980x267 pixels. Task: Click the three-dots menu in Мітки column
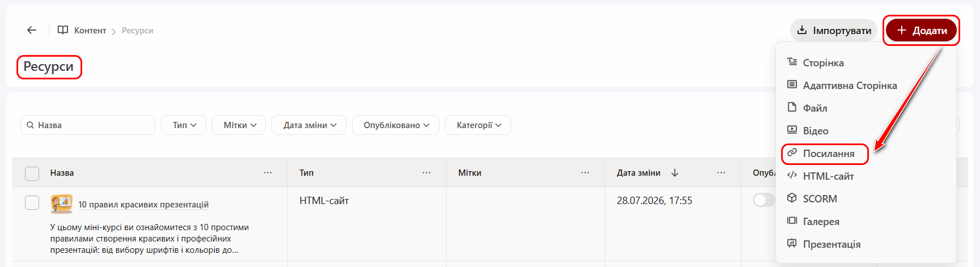[585, 172]
